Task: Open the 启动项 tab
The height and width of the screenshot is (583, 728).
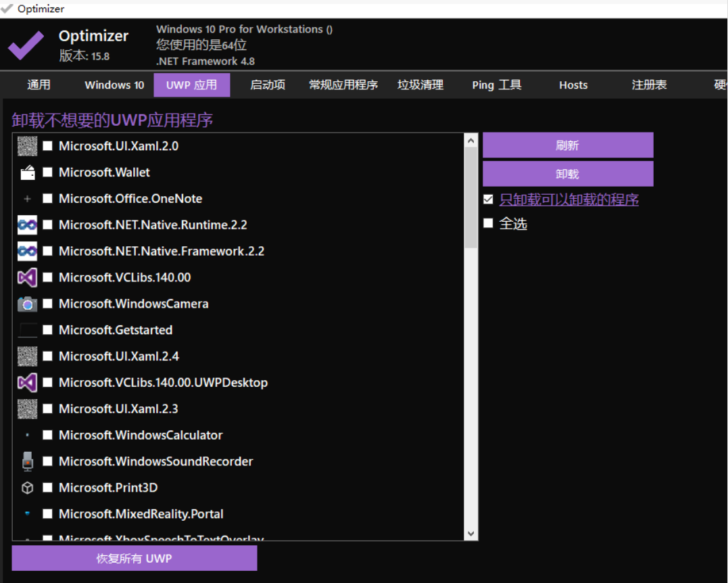Action: (268, 85)
